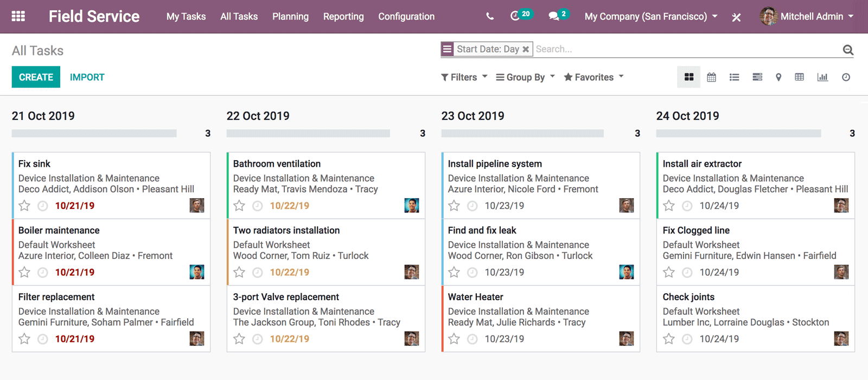The height and width of the screenshot is (380, 868).
Task: Click the CREATE button
Action: [36, 77]
